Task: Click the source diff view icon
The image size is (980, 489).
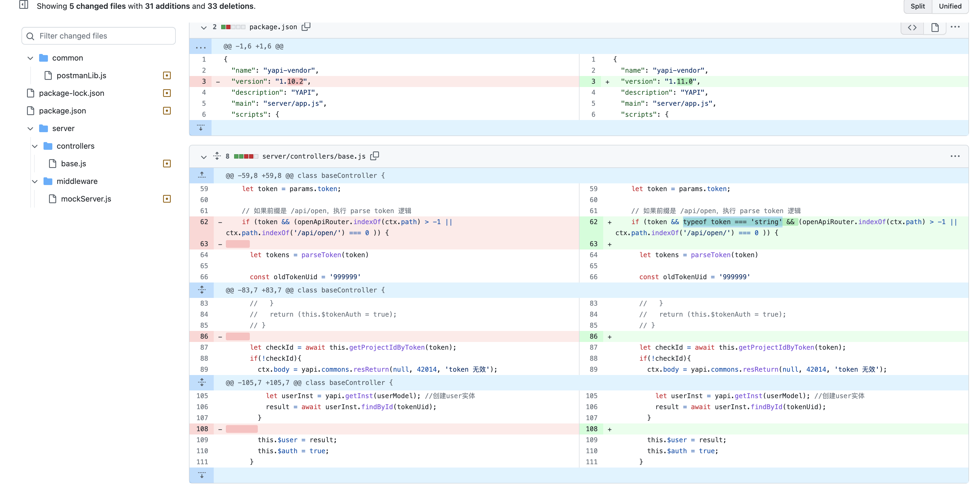Action: pos(912,27)
